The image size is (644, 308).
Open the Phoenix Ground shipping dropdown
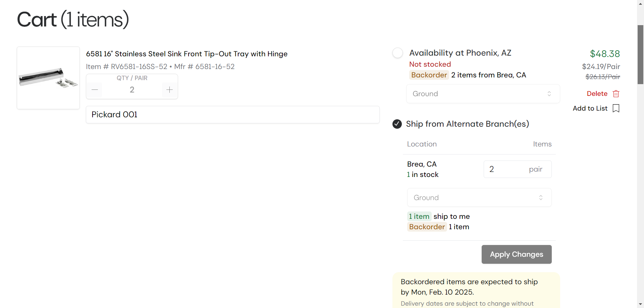click(x=483, y=94)
